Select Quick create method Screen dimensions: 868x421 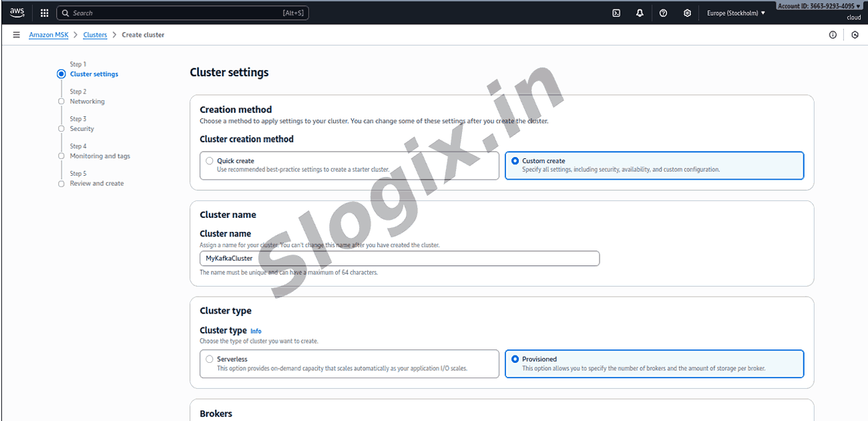point(210,161)
